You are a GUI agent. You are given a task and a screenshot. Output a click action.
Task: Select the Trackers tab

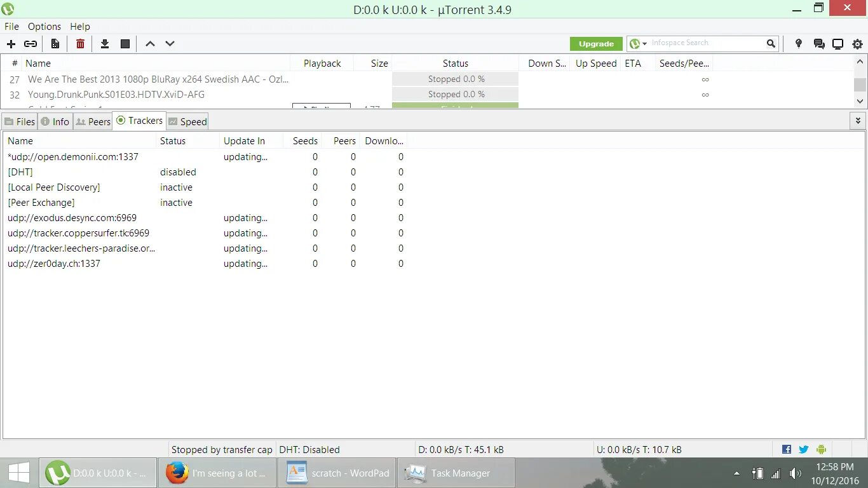coord(139,121)
